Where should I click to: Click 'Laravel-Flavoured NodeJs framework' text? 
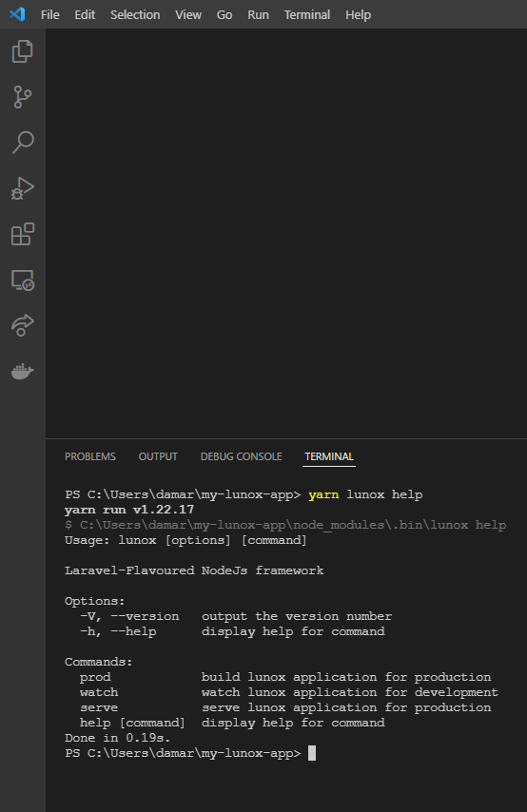194,570
